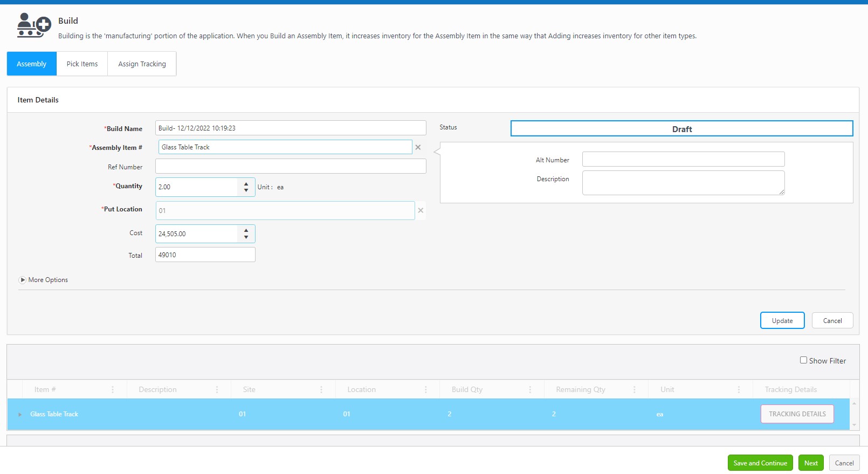The height and width of the screenshot is (474, 868).
Task: Click the Save and Continue button
Action: pos(760,463)
